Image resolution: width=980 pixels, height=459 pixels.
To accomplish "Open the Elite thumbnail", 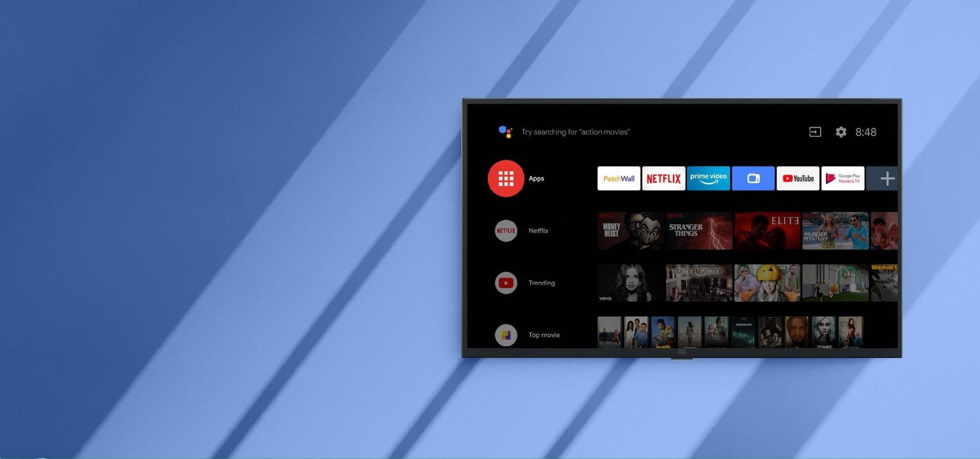I will 767,231.
